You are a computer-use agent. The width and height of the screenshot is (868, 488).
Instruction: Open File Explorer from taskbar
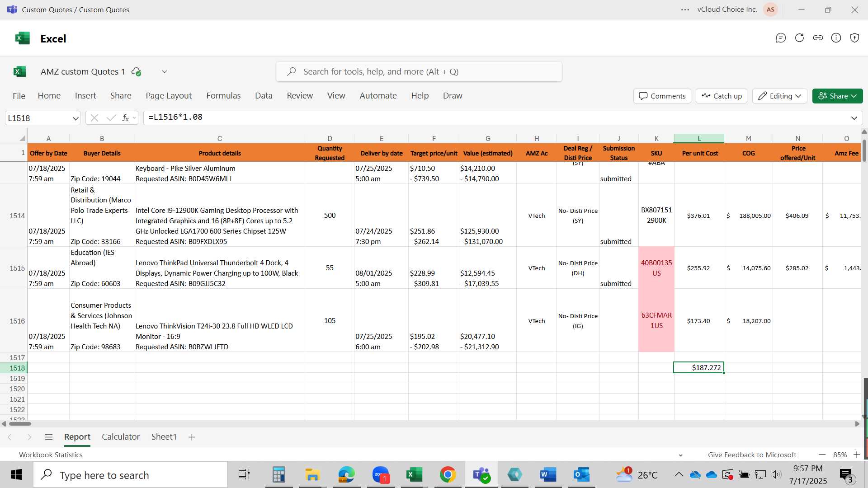click(312, 475)
